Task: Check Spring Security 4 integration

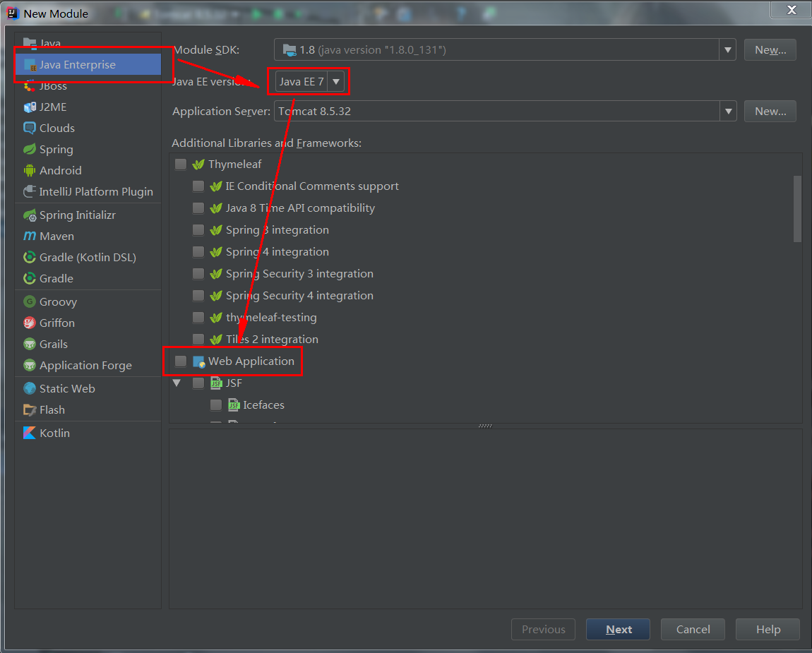Action: point(198,296)
